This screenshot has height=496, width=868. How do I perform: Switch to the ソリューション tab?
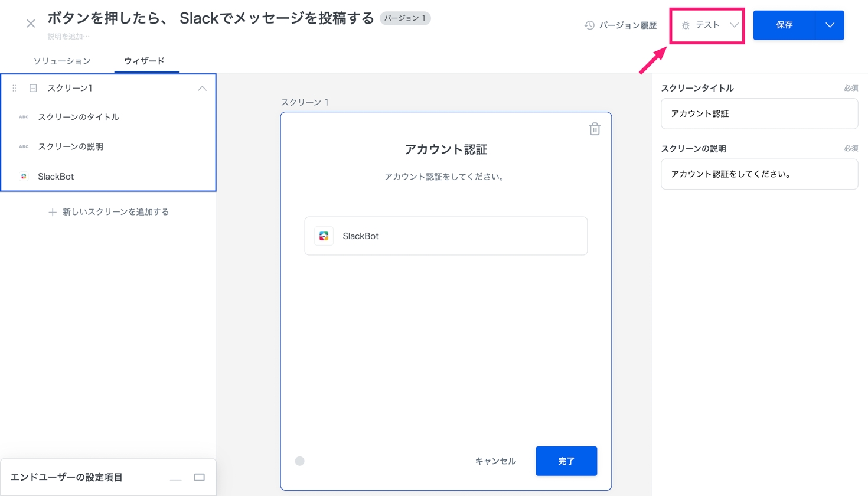pos(62,61)
